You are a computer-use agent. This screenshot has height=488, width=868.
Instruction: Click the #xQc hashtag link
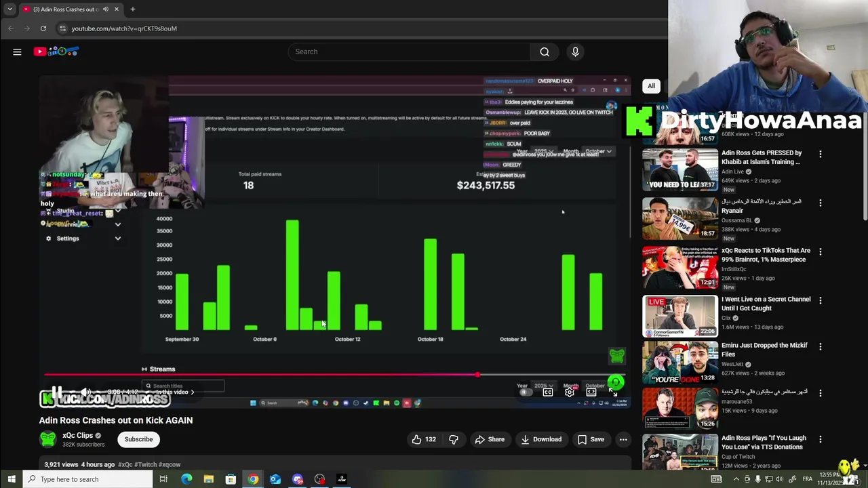pyautogui.click(x=125, y=464)
